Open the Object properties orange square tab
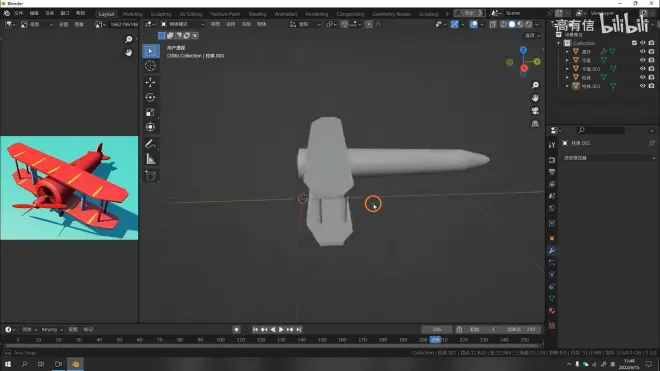The image size is (660, 371). 552,238
